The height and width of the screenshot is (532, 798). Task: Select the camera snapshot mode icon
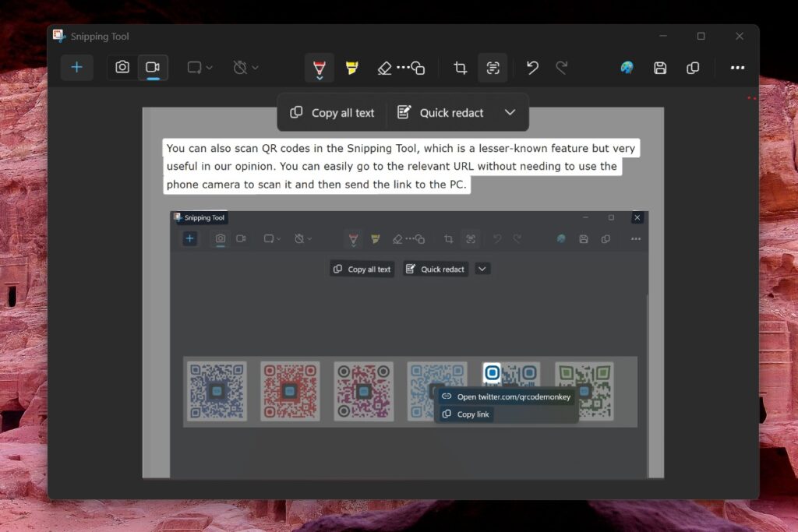click(122, 68)
